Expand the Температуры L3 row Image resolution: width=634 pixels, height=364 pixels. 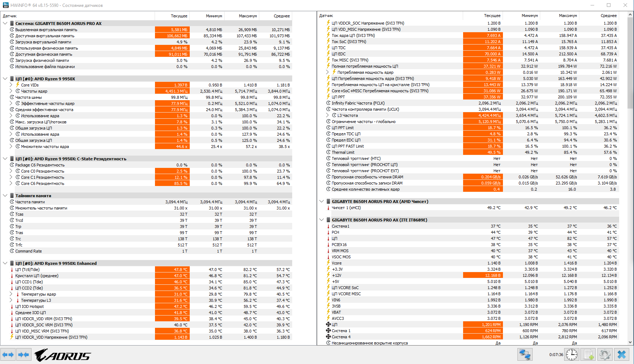pyautogui.click(x=11, y=300)
